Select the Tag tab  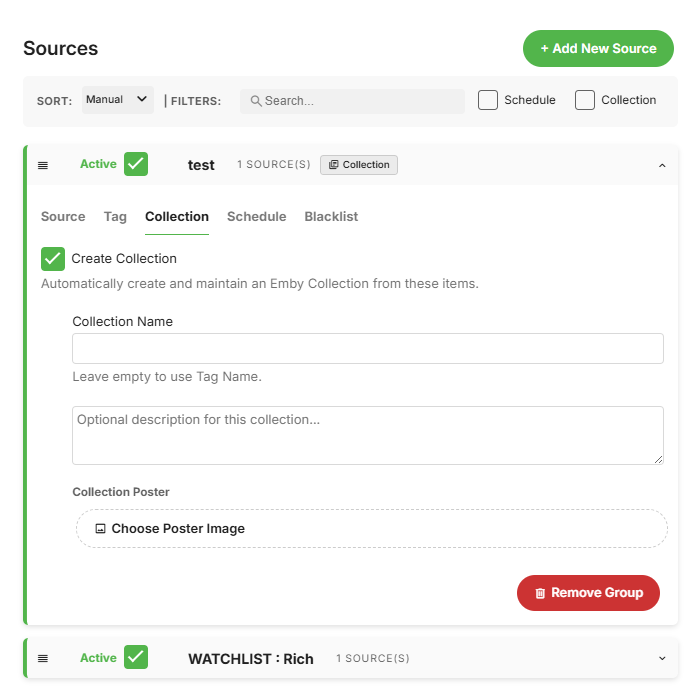[x=115, y=217]
